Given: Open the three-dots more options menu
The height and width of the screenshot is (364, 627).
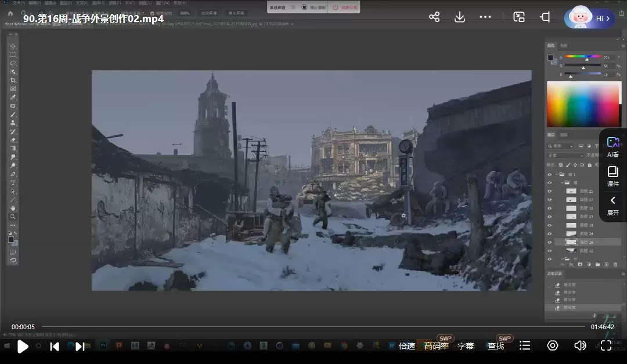Looking at the screenshot, I should click(485, 17).
